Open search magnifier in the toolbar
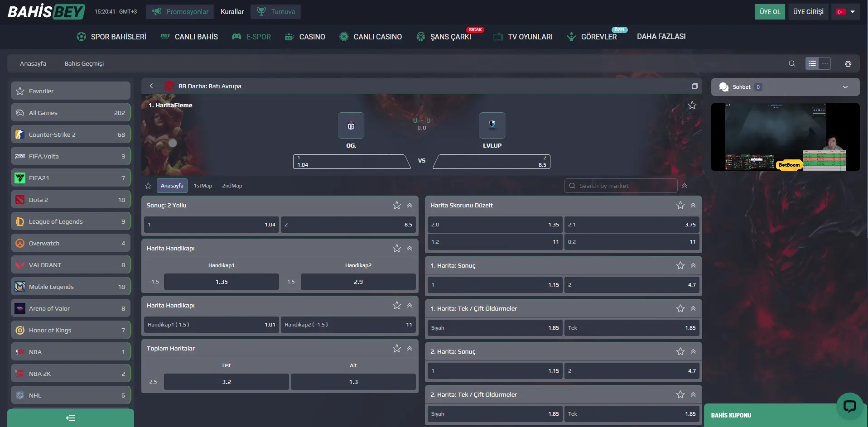 [791, 64]
